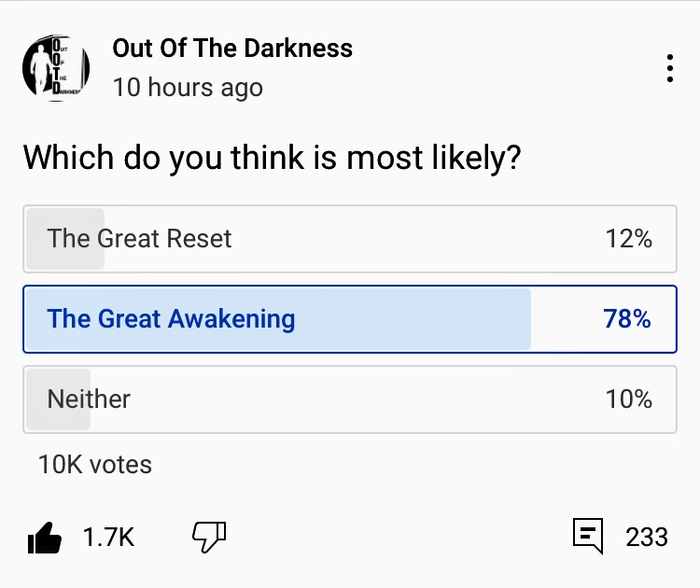The height and width of the screenshot is (588, 700).
Task: Open the three-dot post options menu
Action: (x=669, y=69)
